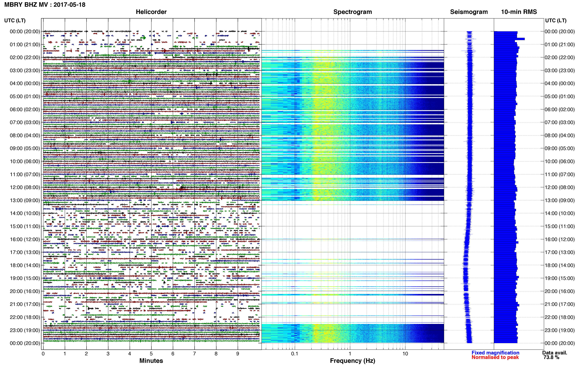
Task: Click the isolated spectrogram stripe near 20:15
Action: click(x=353, y=295)
